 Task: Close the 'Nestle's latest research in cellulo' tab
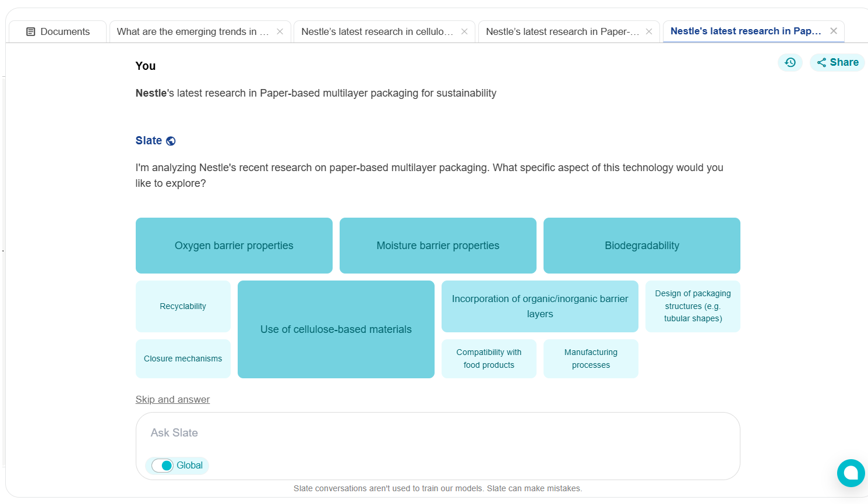click(x=464, y=31)
